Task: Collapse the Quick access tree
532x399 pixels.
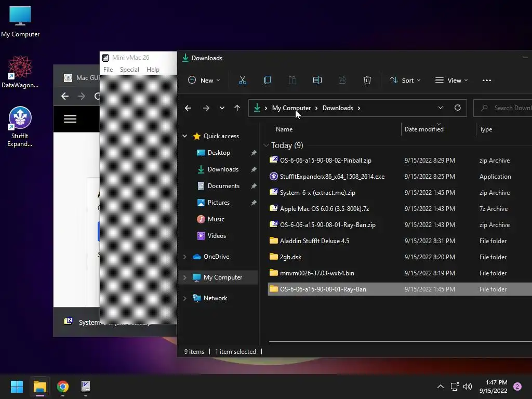Action: tap(184, 136)
